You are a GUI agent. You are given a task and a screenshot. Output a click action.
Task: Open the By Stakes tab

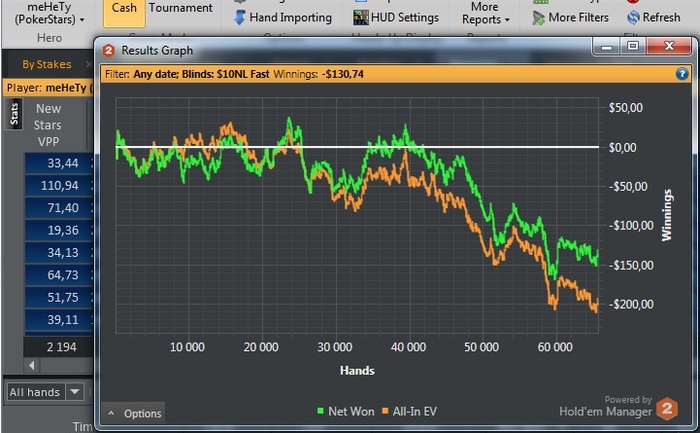[x=47, y=64]
